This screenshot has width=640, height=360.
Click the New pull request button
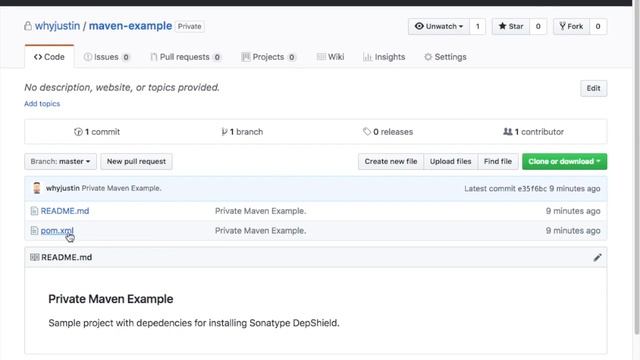[x=136, y=161]
